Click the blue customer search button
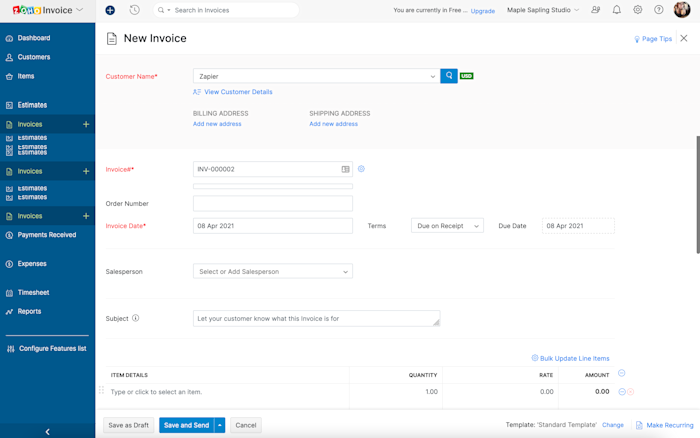The width and height of the screenshot is (700, 438). (449, 76)
